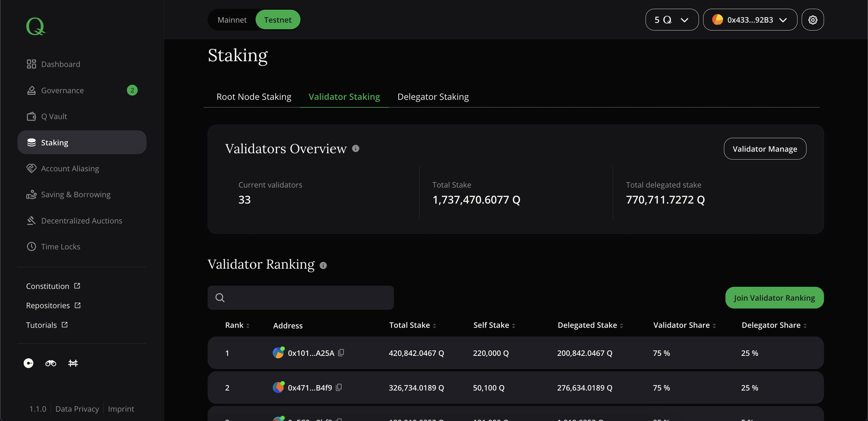Copy the 0x471...B4f9 address
Viewport: 868px width, 421px height.
[339, 387]
